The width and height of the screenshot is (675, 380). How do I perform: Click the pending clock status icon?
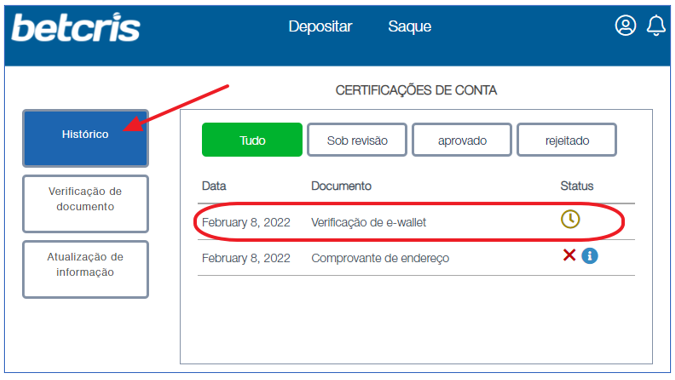tap(570, 219)
